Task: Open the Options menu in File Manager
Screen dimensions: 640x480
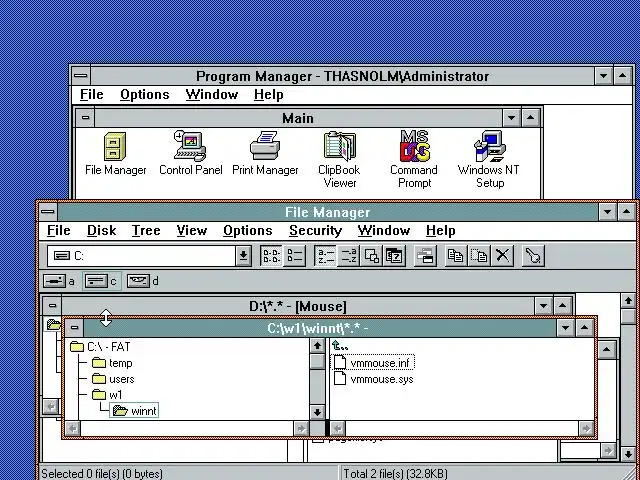Action: (x=248, y=231)
